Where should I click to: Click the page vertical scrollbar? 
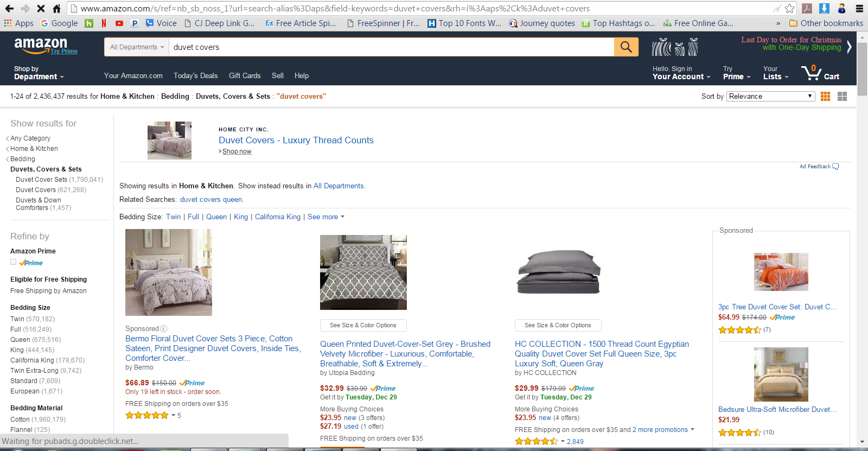(x=863, y=239)
